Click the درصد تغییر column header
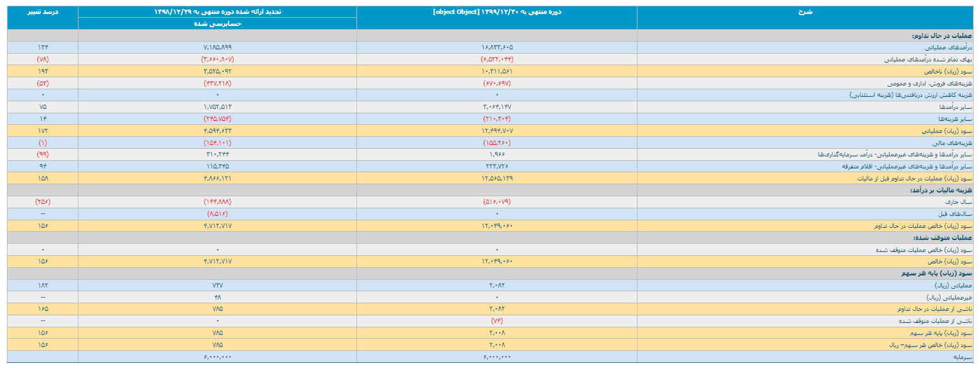 click(42, 11)
